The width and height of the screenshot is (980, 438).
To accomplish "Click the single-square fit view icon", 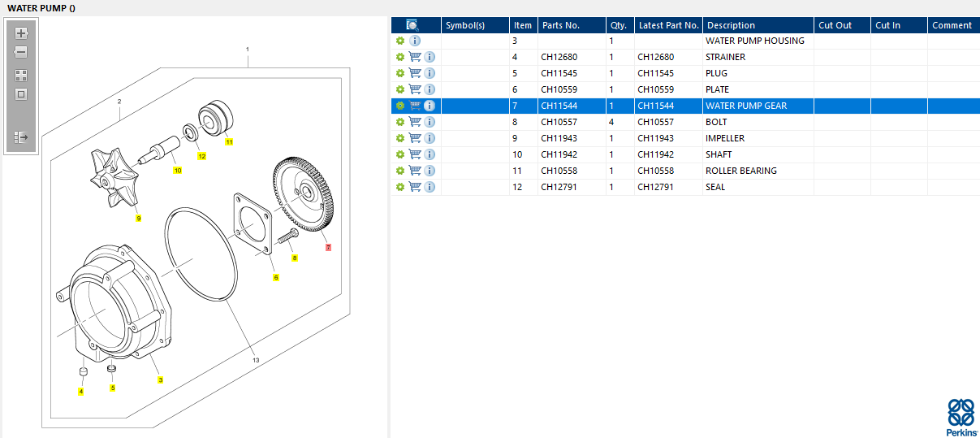I will [21, 94].
